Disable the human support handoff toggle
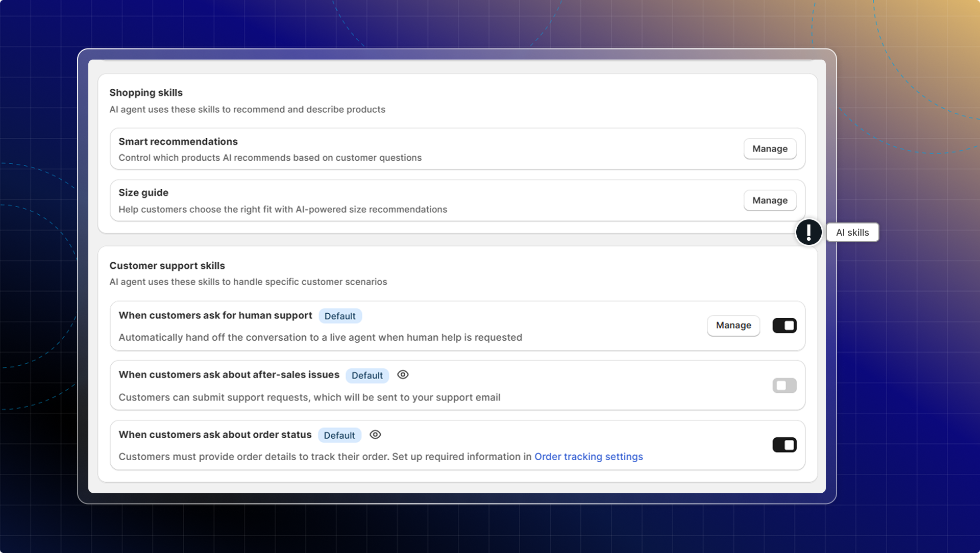 pos(784,325)
